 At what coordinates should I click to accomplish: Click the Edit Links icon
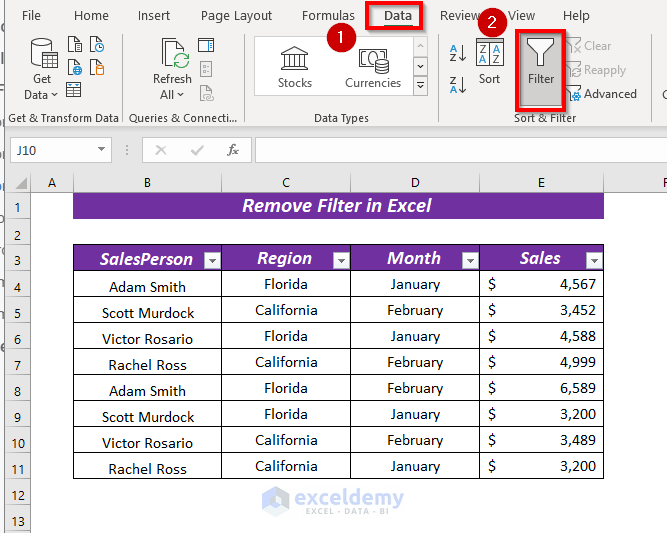coord(206,93)
